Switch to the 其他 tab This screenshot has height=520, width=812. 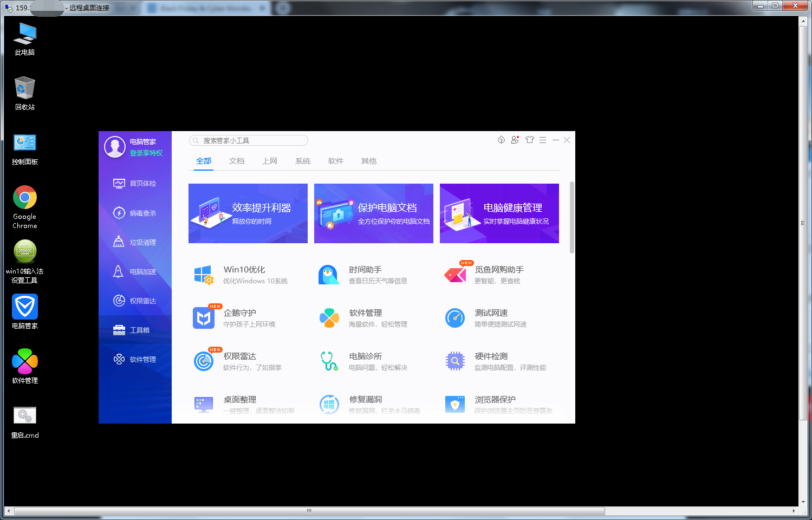click(x=369, y=161)
